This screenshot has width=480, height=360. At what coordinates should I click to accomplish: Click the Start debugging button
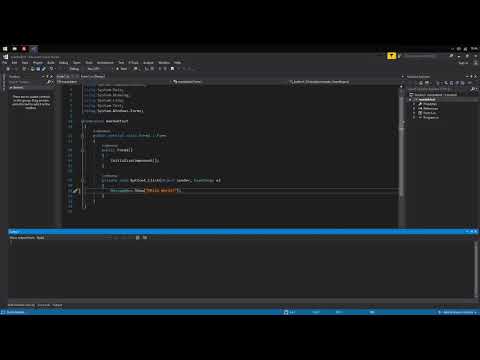pyautogui.click(x=122, y=69)
